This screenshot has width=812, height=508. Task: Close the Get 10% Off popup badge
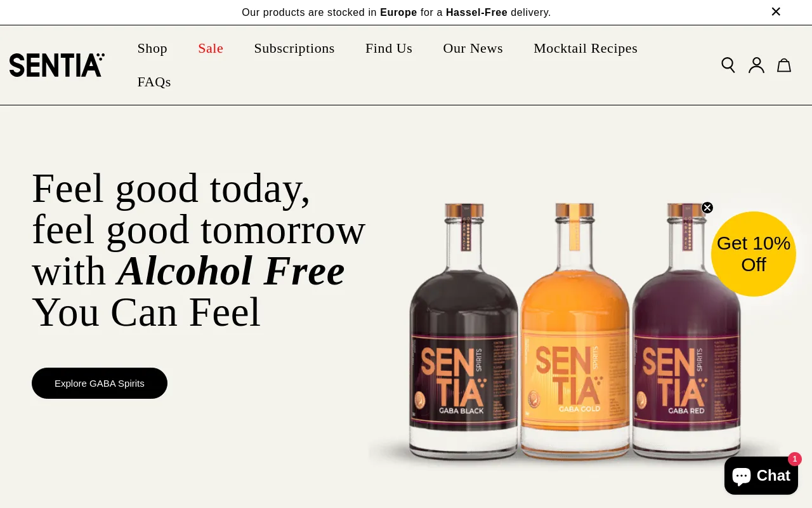(x=707, y=208)
